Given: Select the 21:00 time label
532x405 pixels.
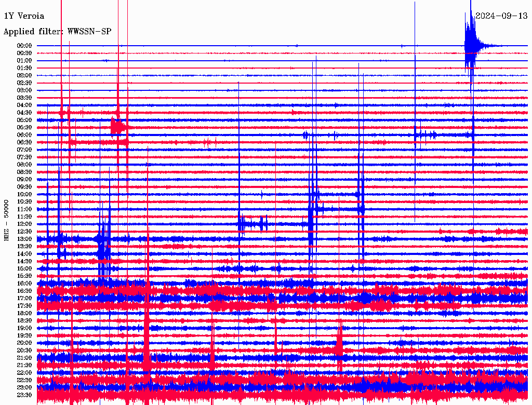Looking at the screenshot, I should click(24, 358).
